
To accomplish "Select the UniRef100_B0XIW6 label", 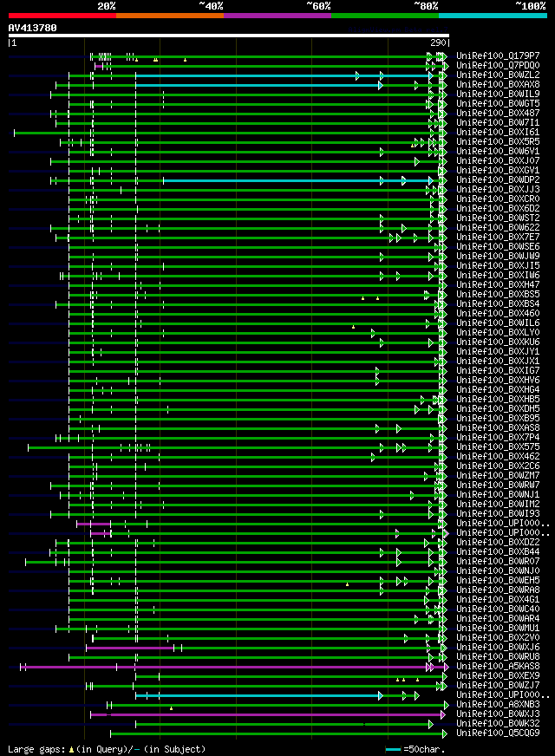I will [x=498, y=276].
